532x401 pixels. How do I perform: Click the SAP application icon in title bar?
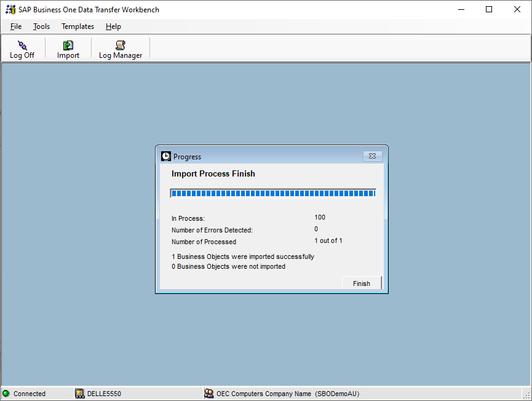point(10,9)
